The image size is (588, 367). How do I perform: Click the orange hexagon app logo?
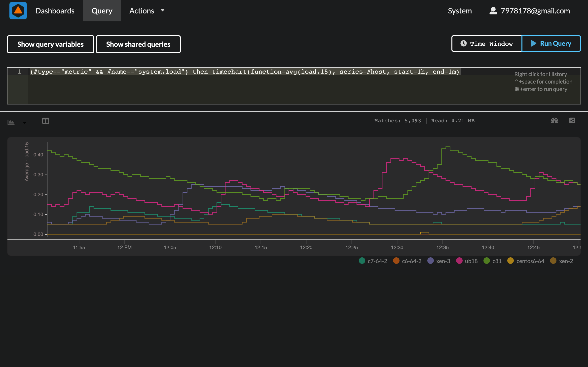click(x=18, y=11)
